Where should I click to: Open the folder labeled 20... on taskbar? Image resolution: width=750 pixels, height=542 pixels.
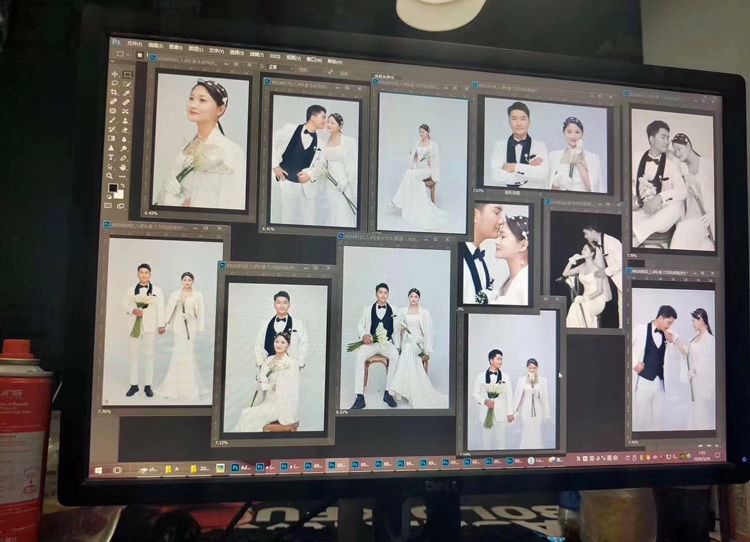[199, 469]
